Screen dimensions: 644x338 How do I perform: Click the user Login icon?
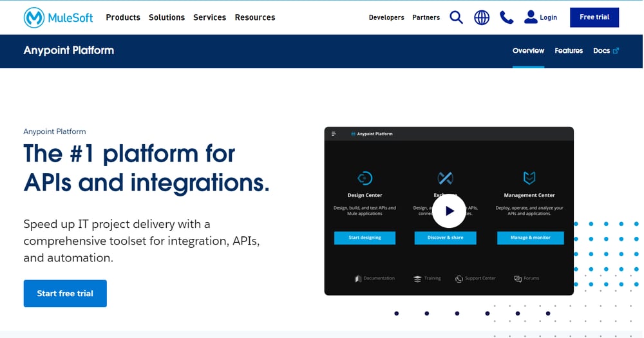(530, 17)
